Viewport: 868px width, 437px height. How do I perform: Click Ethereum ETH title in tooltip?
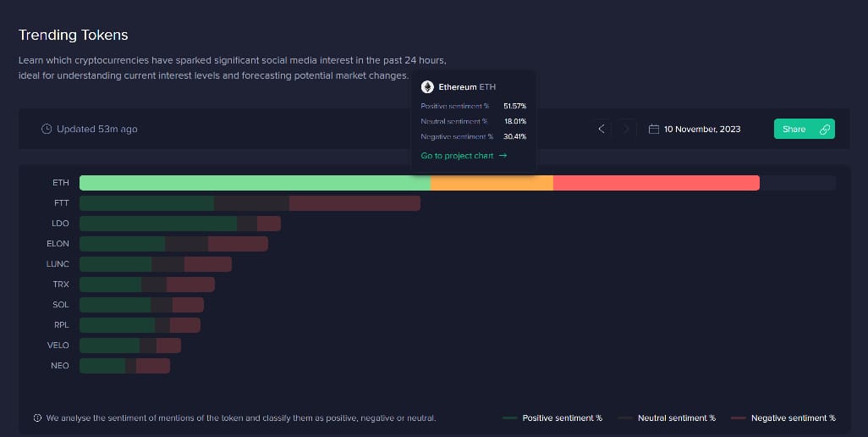click(467, 87)
